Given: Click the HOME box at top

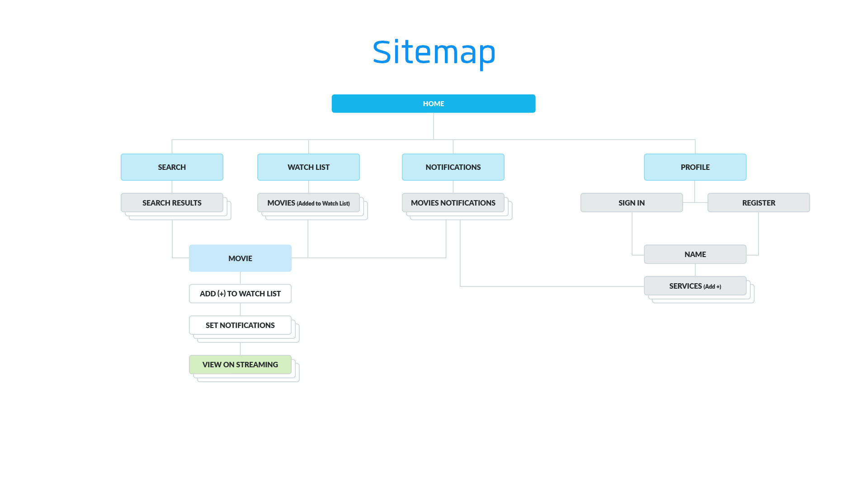Looking at the screenshot, I should pyautogui.click(x=433, y=103).
